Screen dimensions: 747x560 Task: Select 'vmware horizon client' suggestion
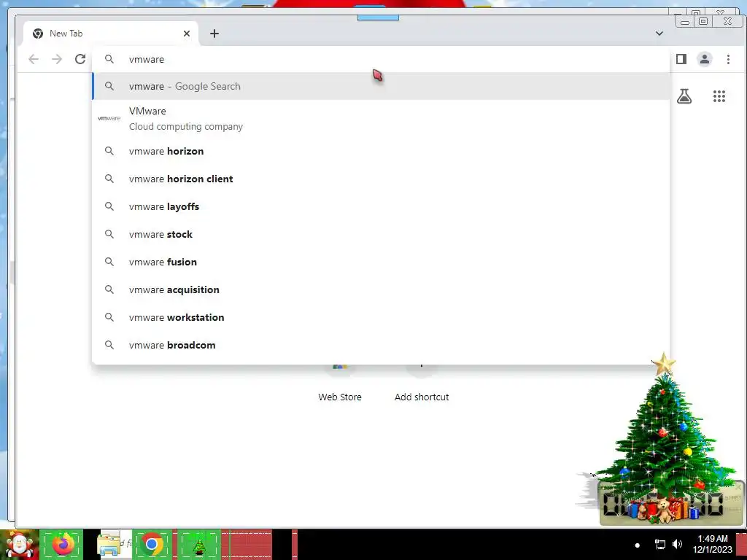click(381, 179)
